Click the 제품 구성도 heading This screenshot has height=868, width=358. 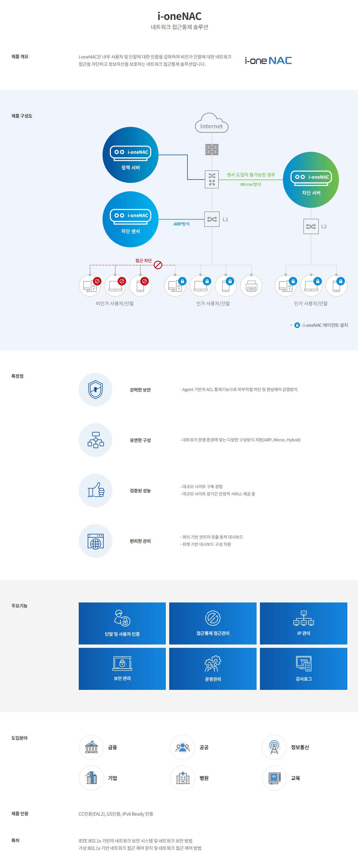(22, 116)
